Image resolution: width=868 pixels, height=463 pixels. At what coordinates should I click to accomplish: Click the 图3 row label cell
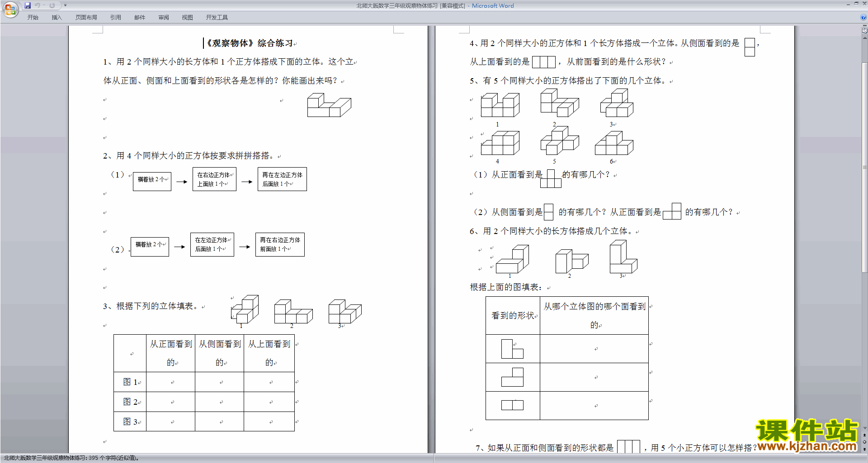(x=130, y=422)
